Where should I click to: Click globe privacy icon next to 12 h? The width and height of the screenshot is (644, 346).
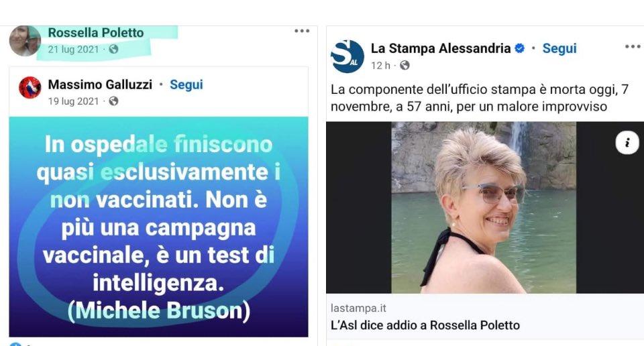tap(405, 65)
